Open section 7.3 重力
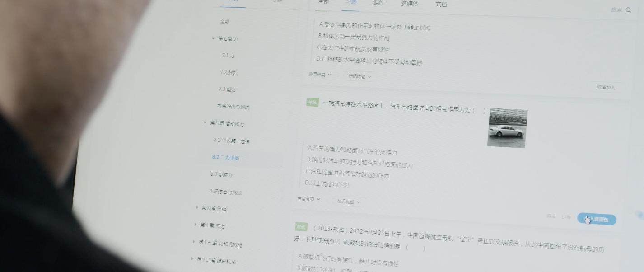 click(227, 89)
